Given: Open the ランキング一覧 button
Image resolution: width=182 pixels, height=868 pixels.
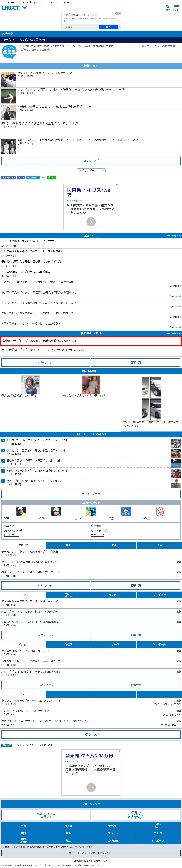Looking at the screenshot, I should tap(91, 494).
